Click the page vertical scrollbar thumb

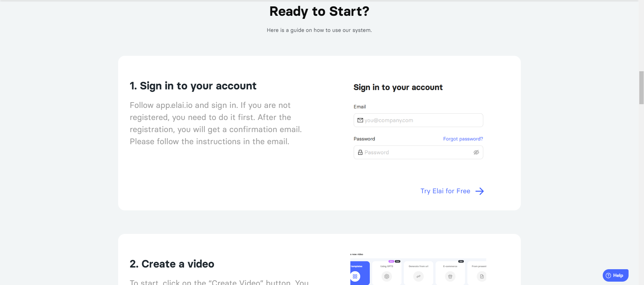[x=641, y=88]
